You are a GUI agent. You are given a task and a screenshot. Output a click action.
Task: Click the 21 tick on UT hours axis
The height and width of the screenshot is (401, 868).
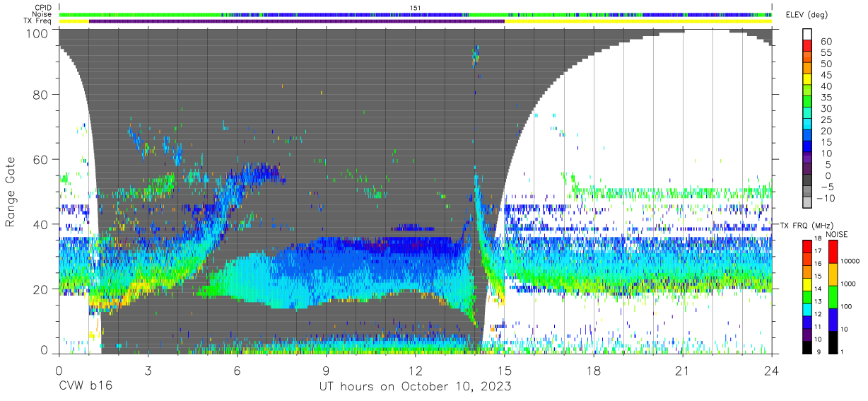coord(683,370)
